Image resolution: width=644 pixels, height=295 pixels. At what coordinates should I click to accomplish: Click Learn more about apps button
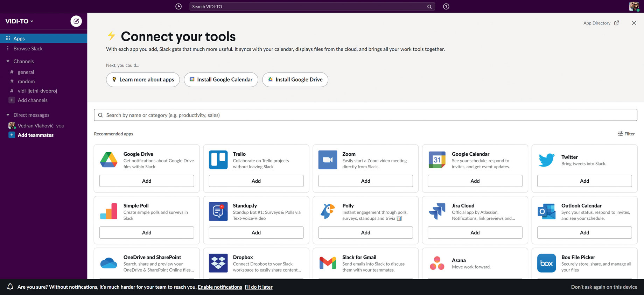143,80
